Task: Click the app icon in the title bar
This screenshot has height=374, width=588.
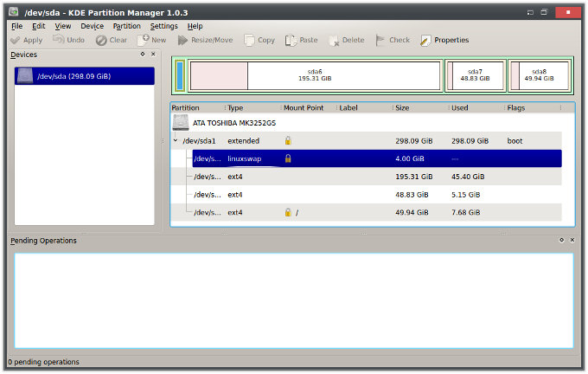Action: coord(14,11)
